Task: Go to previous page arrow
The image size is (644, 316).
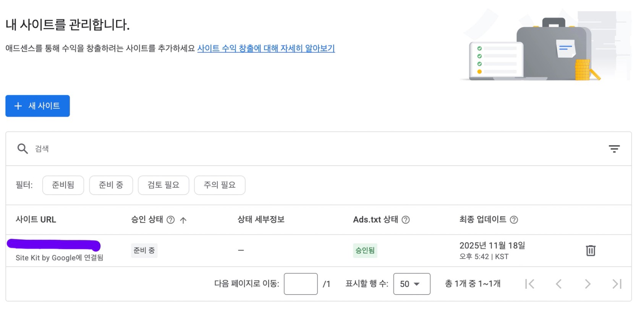Action: (559, 284)
